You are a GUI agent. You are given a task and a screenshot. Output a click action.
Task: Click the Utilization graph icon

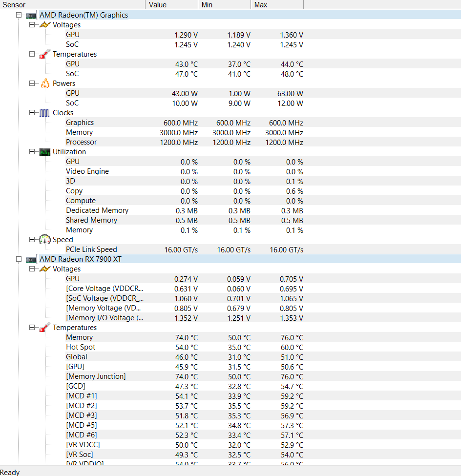(x=44, y=152)
